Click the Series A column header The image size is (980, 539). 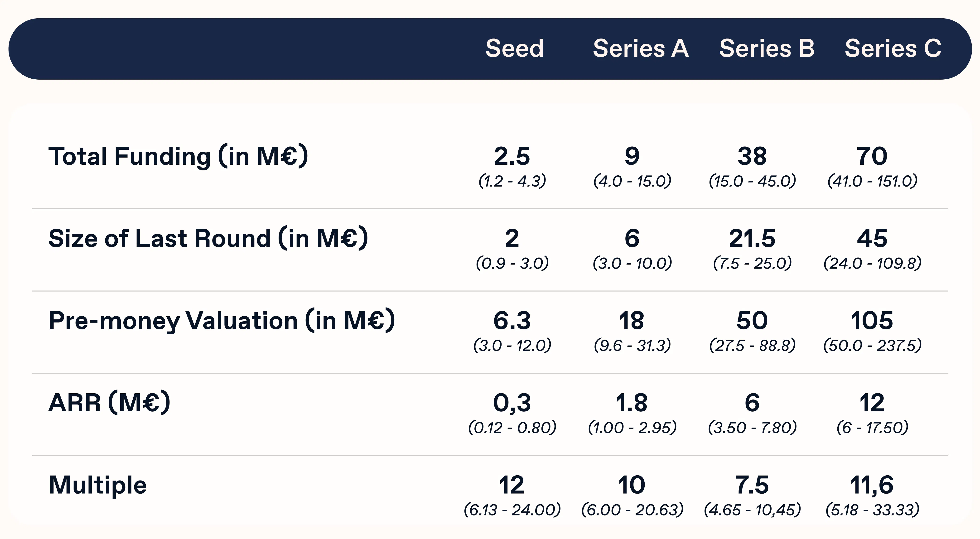coord(641,49)
